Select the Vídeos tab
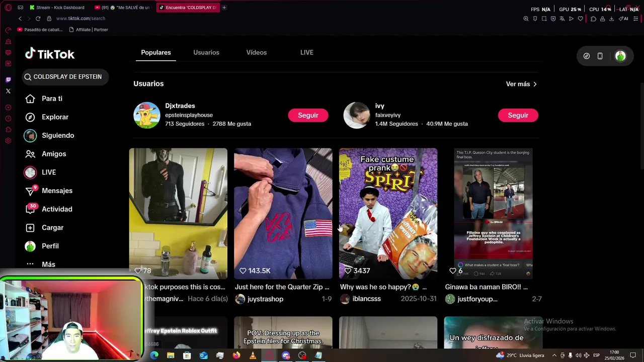The image size is (644, 362). click(x=257, y=52)
